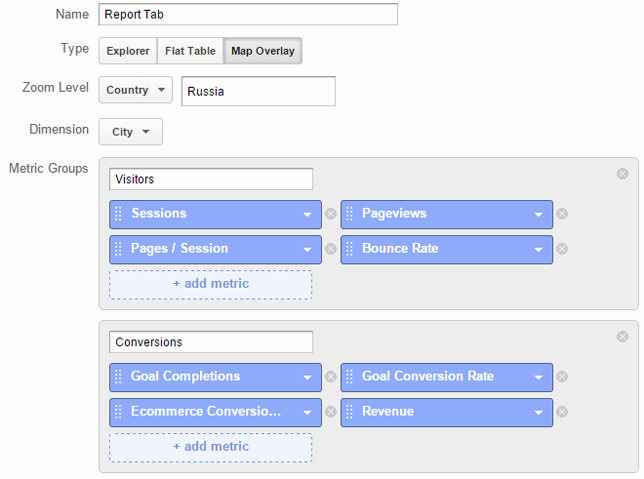Viewport: 644px width, 479px height.
Task: Remove the Goal Completions metric via X icon
Action: point(331,377)
